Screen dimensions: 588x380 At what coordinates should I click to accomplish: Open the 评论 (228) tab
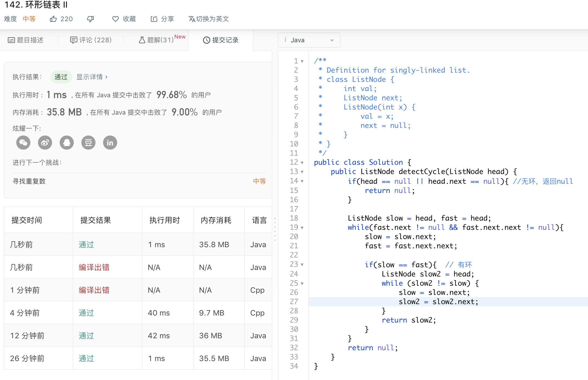[91, 40]
